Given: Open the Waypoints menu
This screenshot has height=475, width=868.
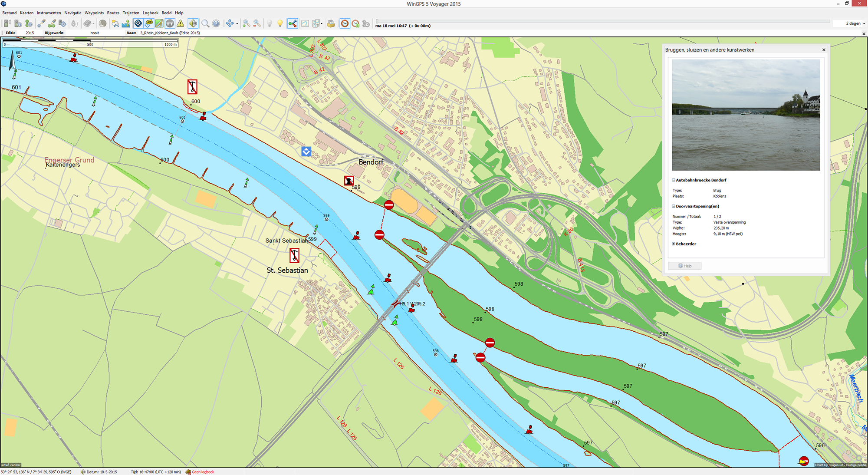Looking at the screenshot, I should [x=94, y=13].
